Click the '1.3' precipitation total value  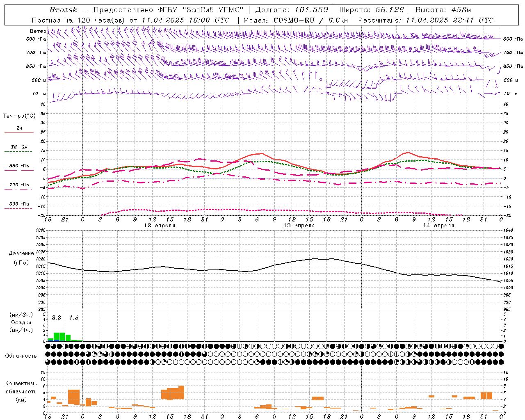pyautogui.click(x=73, y=318)
